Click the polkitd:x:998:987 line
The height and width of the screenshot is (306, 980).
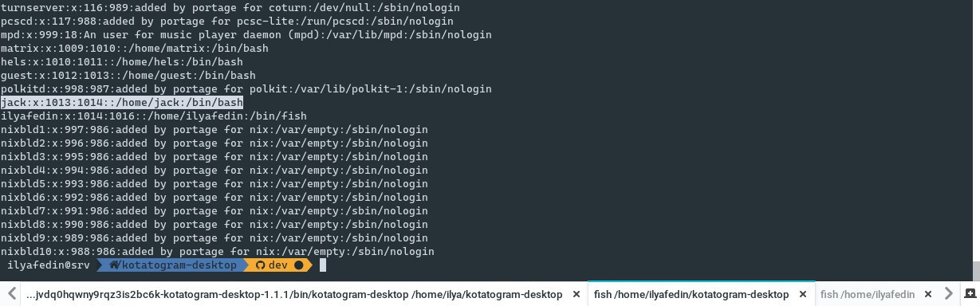pos(246,88)
